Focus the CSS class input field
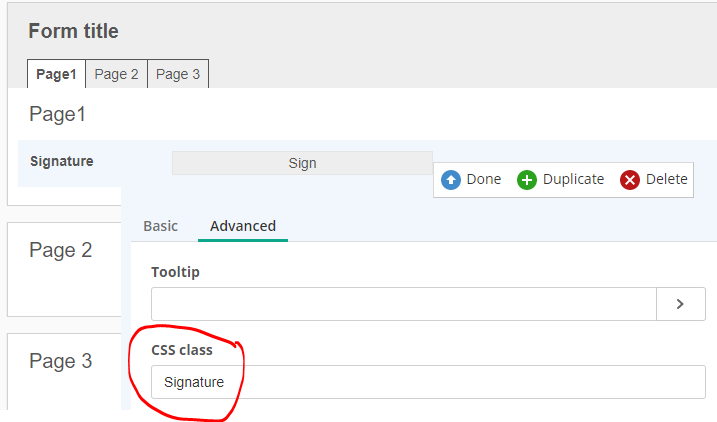Viewport: 717px width, 422px height. point(428,382)
